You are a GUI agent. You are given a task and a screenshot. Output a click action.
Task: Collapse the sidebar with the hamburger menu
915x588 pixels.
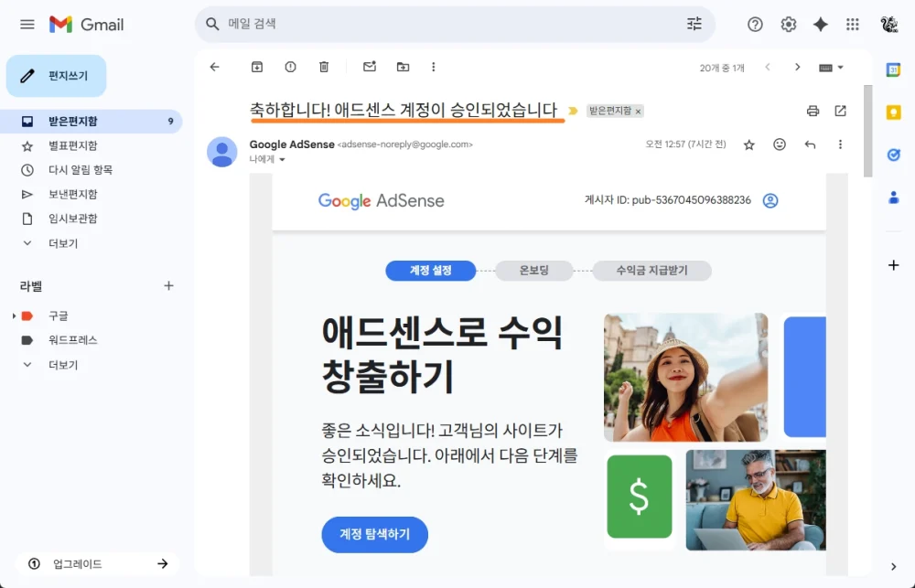pyautogui.click(x=26, y=25)
